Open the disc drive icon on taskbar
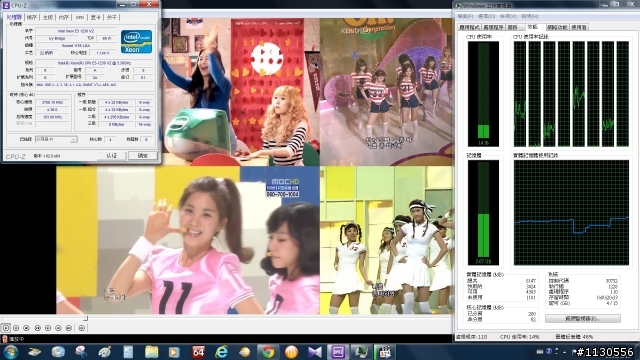The height and width of the screenshot is (360, 640). click(58, 352)
